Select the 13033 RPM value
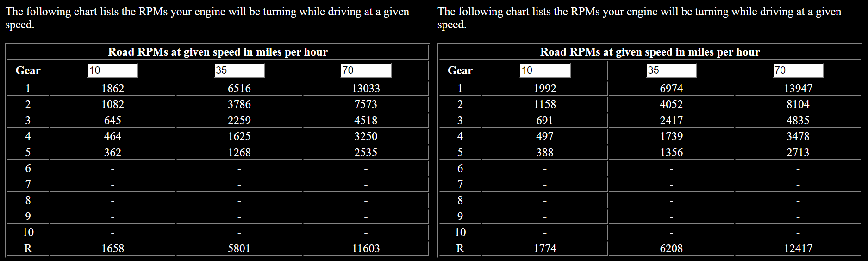The width and height of the screenshot is (868, 261). [366, 89]
